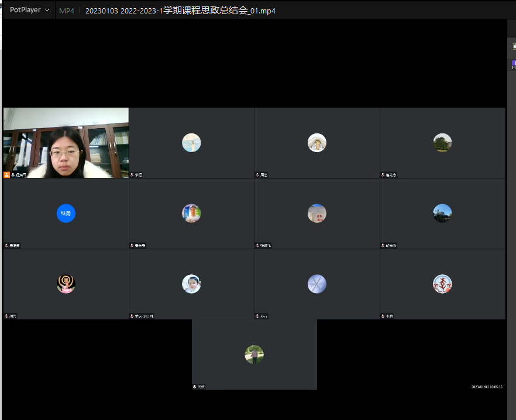Click the live webcam video tile
Viewport: 516px width, 420px height.
coord(66,142)
